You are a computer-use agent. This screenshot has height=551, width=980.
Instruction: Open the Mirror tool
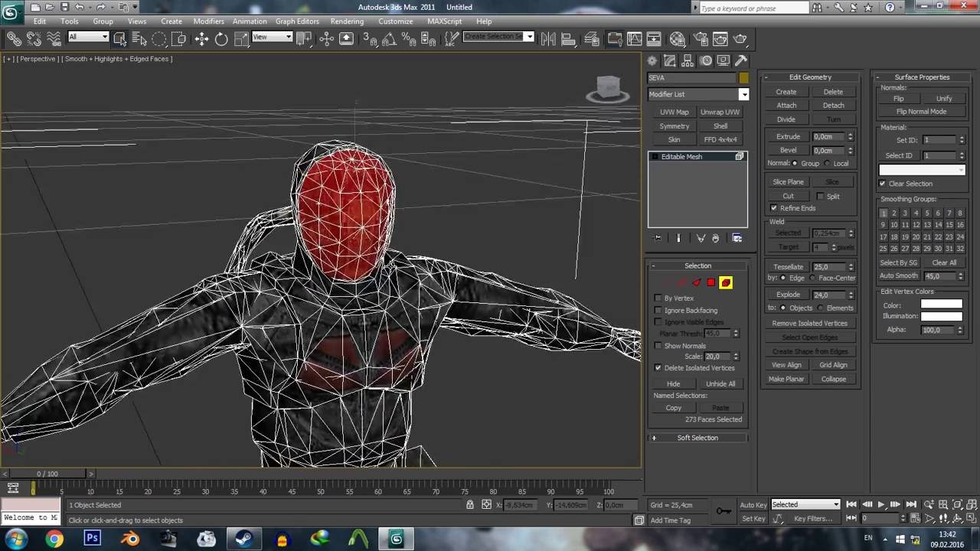(548, 38)
